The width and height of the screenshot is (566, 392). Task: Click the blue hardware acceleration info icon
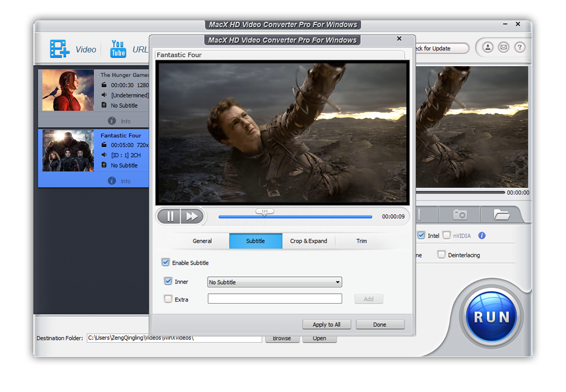pyautogui.click(x=482, y=235)
